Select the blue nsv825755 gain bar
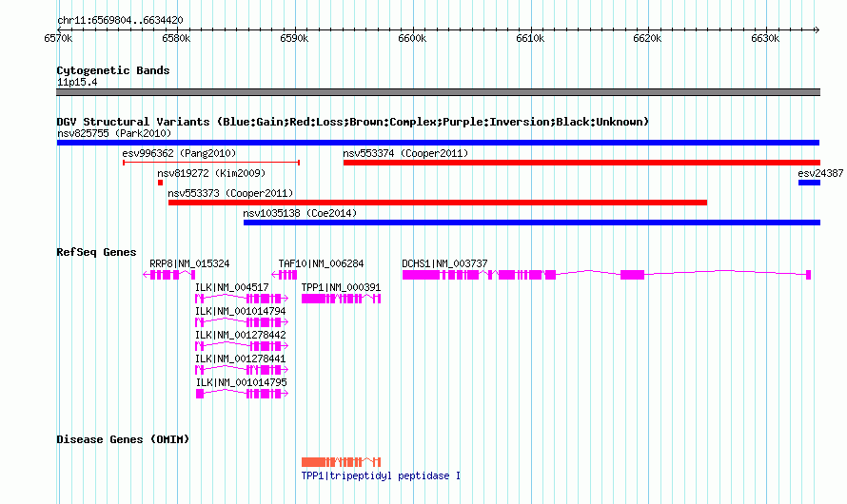This screenshot has width=847, height=504. [438, 143]
